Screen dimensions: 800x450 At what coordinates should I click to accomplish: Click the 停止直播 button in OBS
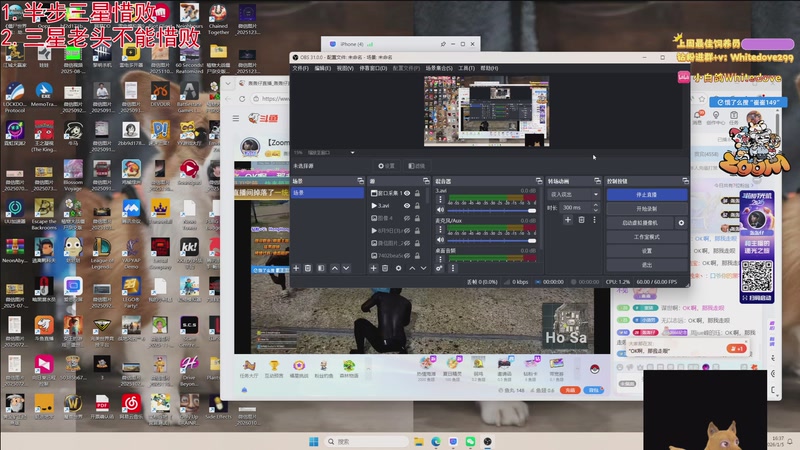tap(646, 195)
